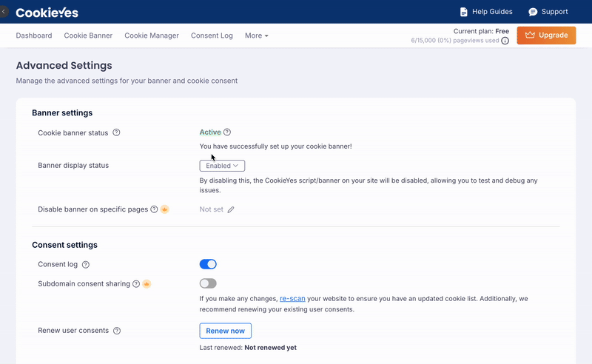
Task: Click the CookieYes logo
Action: coord(47,13)
